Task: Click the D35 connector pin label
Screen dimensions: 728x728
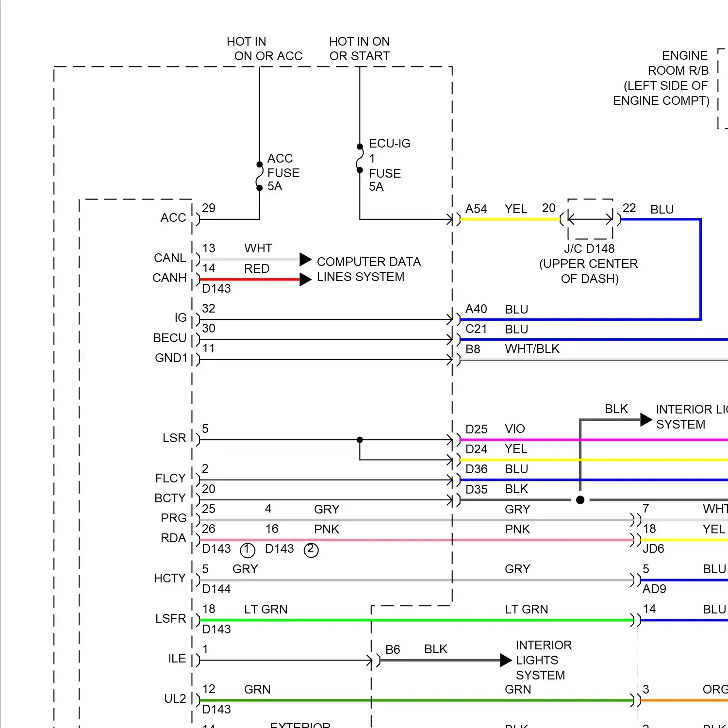Action: (x=476, y=489)
